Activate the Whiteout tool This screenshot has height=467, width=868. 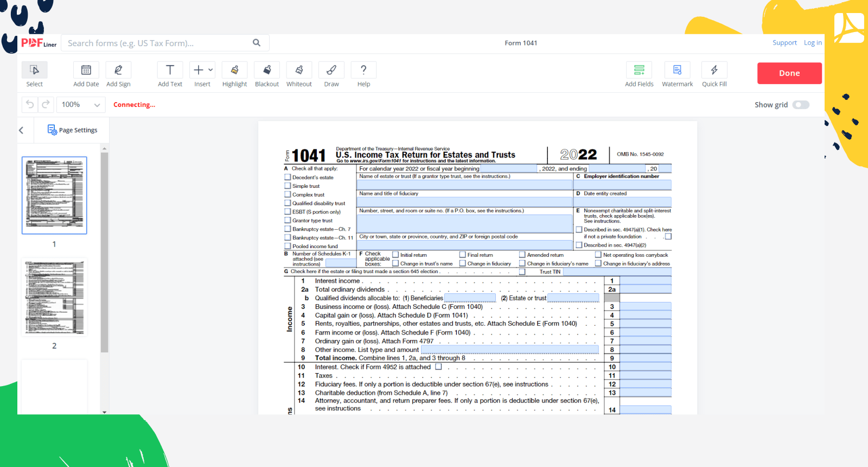pos(299,71)
